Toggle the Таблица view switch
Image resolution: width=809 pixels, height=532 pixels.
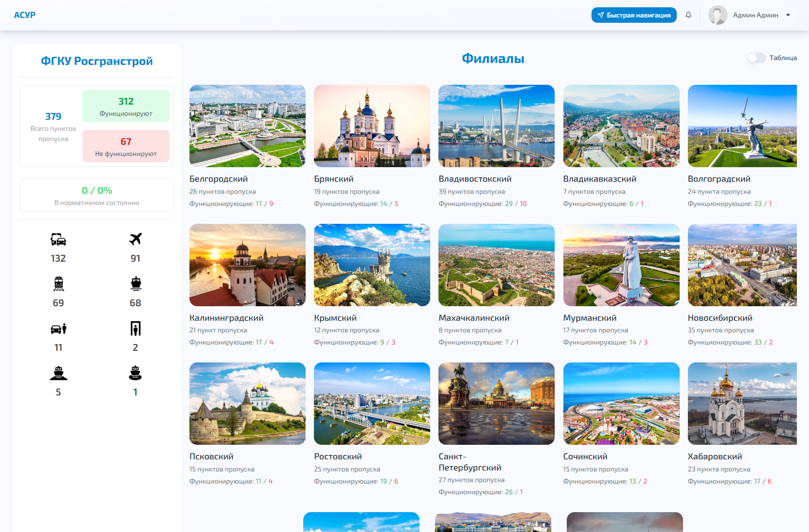coord(756,58)
